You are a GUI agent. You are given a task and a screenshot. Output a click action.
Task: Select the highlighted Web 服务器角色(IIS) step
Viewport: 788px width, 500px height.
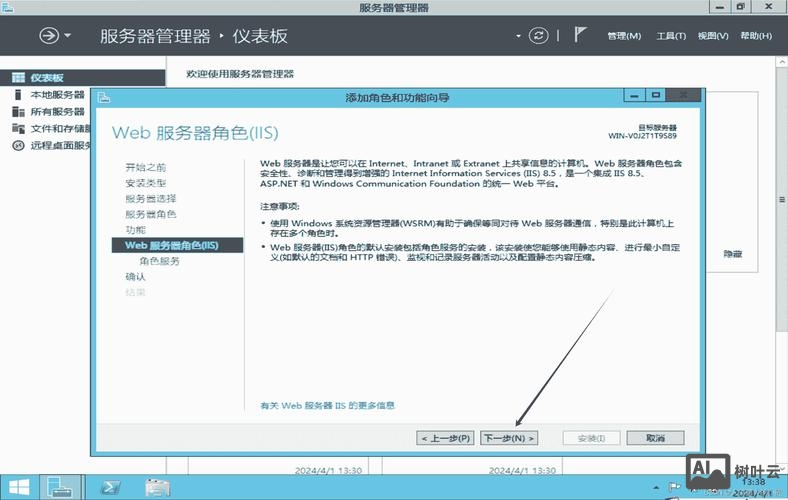click(177, 245)
